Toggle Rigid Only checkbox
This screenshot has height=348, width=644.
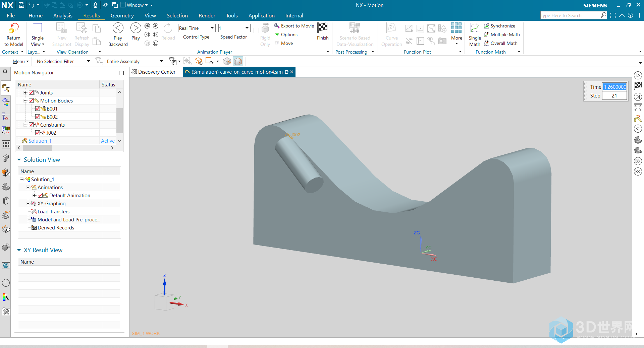click(x=256, y=30)
